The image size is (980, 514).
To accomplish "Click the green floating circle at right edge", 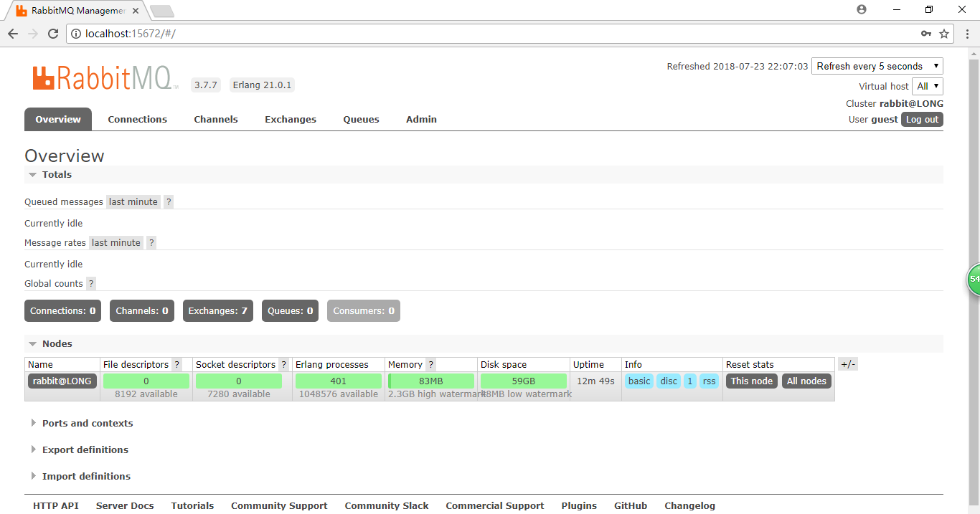I will pyautogui.click(x=974, y=279).
